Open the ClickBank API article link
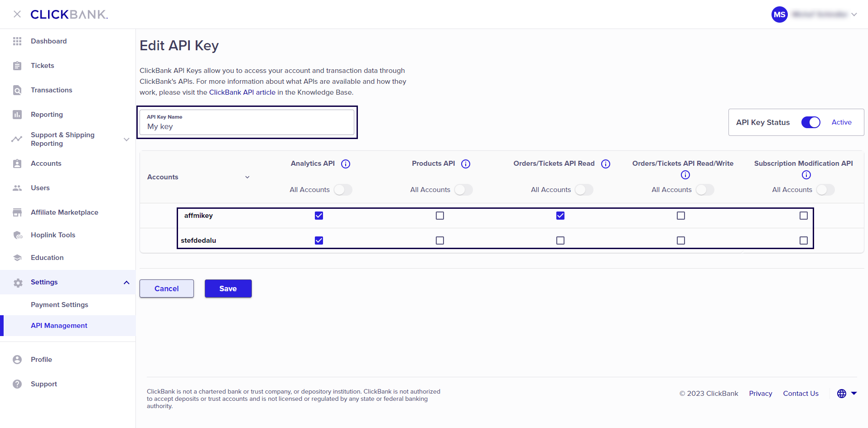Image resolution: width=868 pixels, height=428 pixels. 242,92
